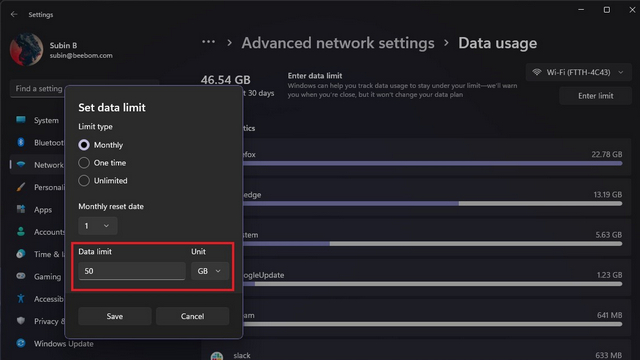Cancel the Set data limit dialog
640x360 pixels.
(x=193, y=316)
